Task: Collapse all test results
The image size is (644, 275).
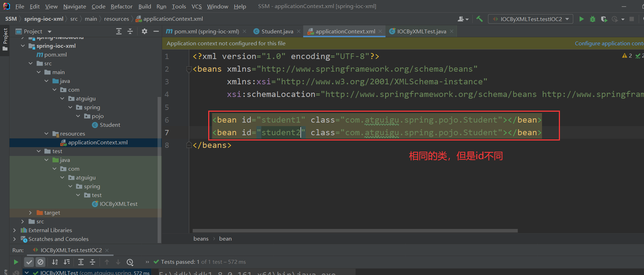Action: [x=93, y=262]
